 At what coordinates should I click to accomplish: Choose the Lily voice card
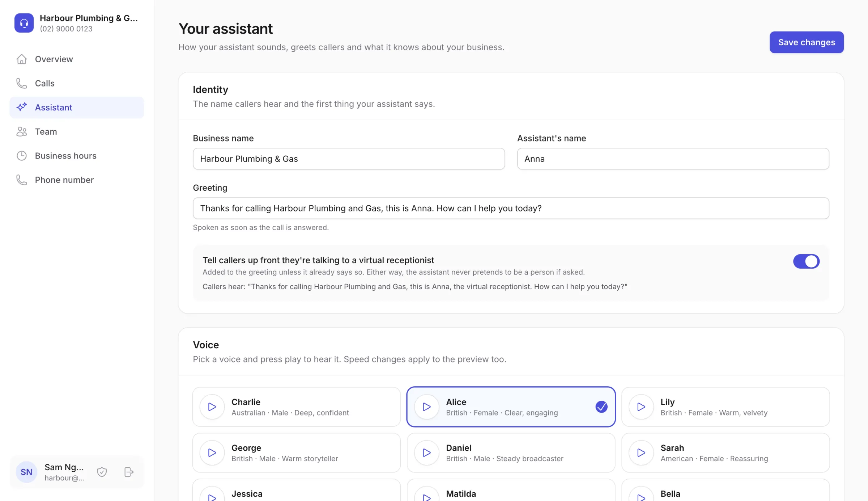click(x=726, y=407)
